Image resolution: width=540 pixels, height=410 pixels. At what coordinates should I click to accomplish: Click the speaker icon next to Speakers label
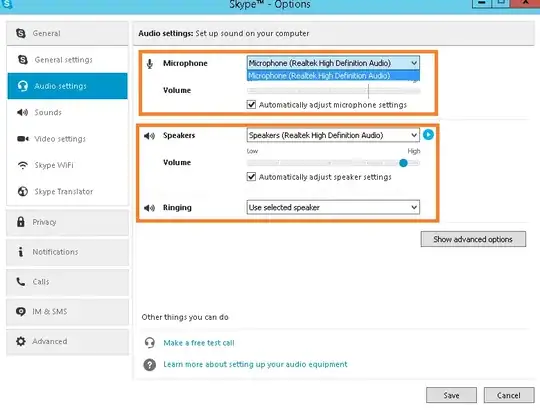tap(149, 136)
